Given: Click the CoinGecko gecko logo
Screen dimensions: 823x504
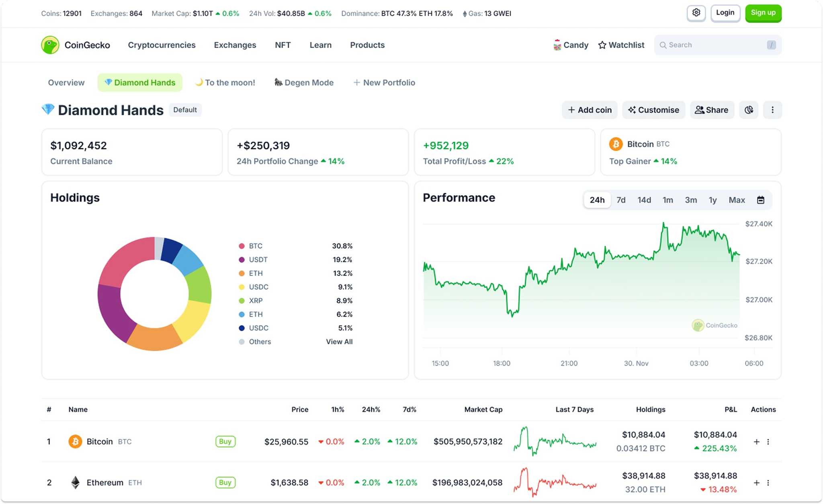Looking at the screenshot, I should pos(50,45).
